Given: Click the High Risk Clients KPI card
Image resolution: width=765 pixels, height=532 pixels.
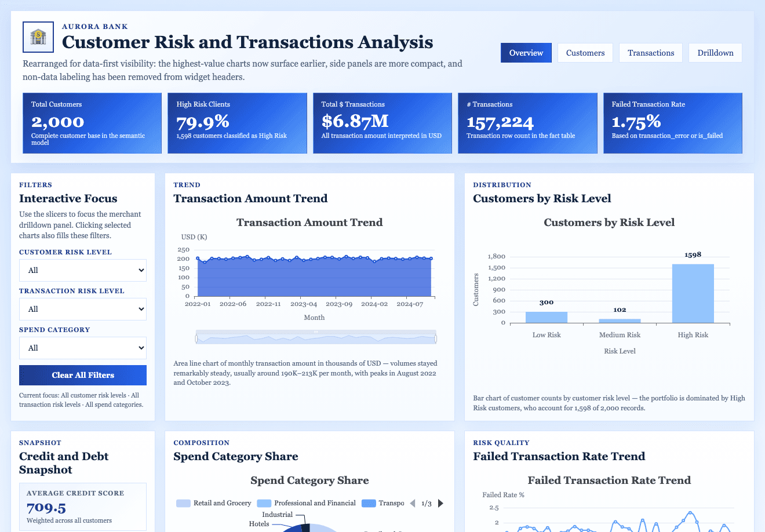Looking at the screenshot, I should [237, 123].
